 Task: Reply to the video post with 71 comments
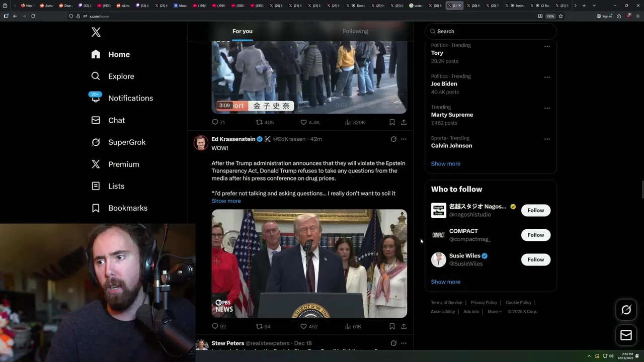(x=218, y=122)
